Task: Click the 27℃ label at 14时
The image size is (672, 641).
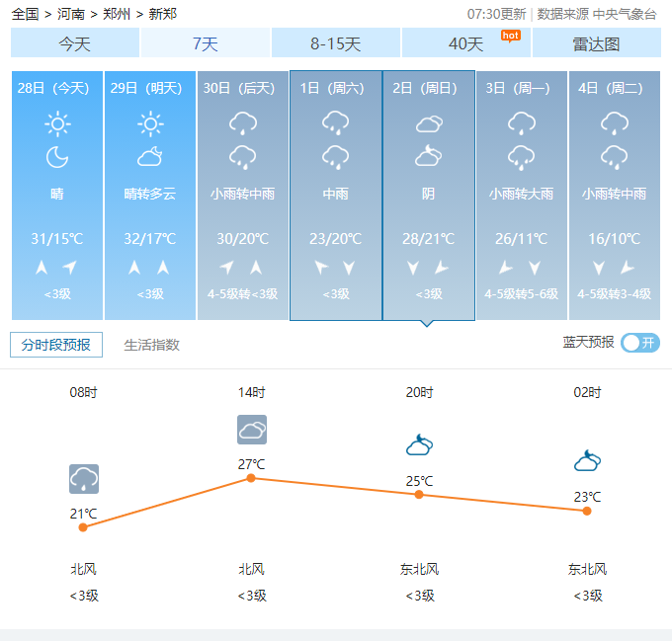Action: pyautogui.click(x=252, y=464)
